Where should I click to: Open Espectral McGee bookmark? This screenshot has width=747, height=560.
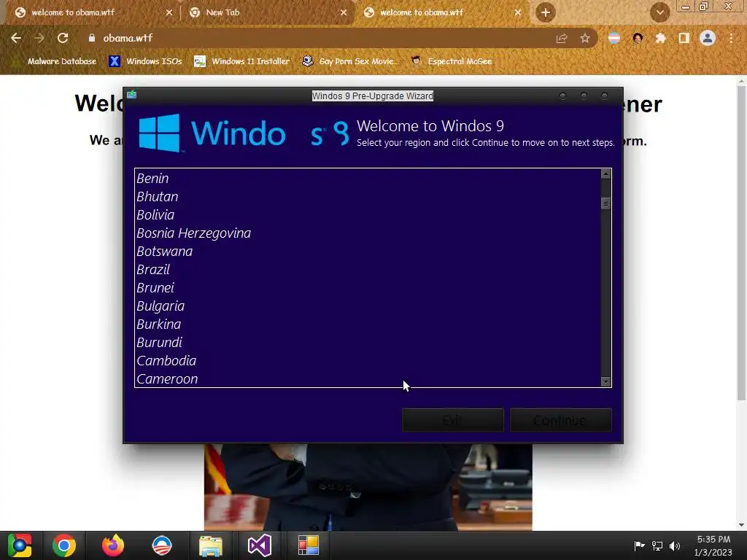coord(451,61)
